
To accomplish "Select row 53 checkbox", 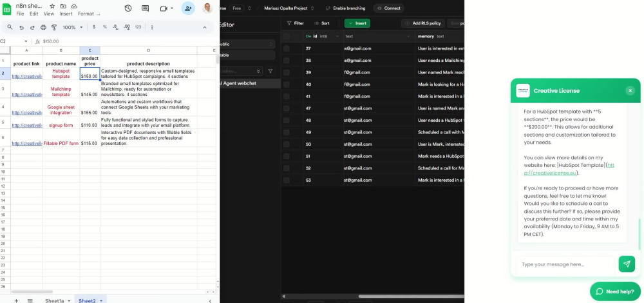I will (x=287, y=180).
